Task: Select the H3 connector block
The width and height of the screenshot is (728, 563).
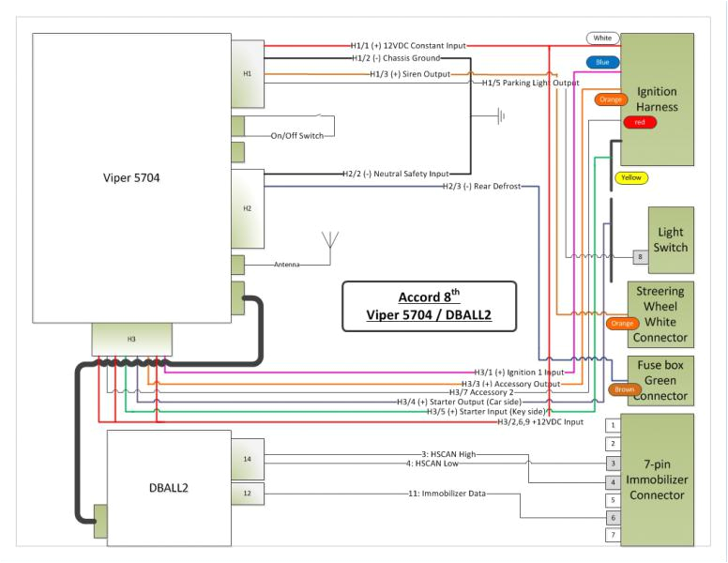Action: [132, 340]
